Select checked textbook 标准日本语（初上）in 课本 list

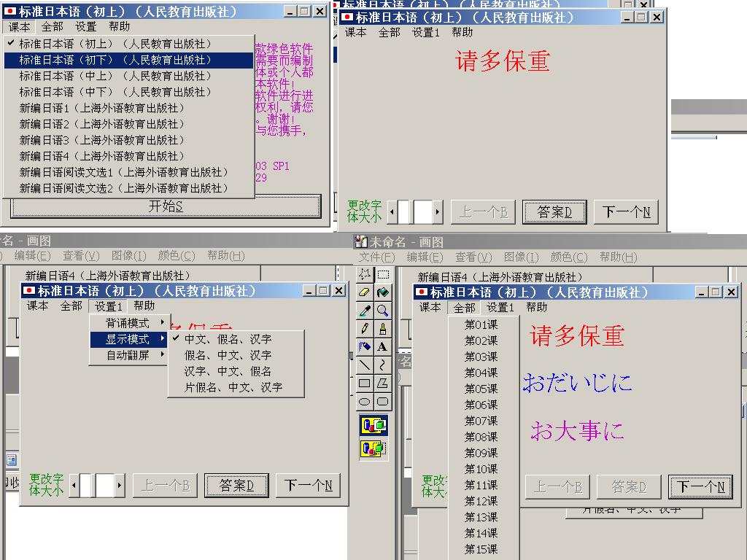[128, 44]
